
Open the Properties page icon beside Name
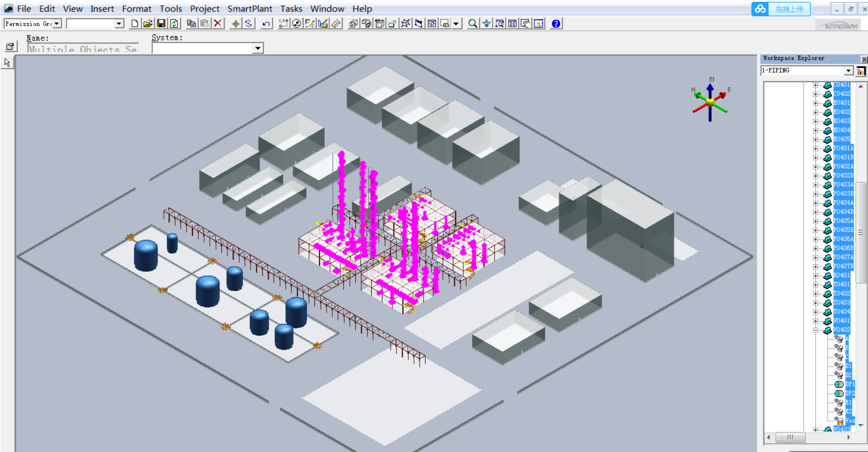10,46
